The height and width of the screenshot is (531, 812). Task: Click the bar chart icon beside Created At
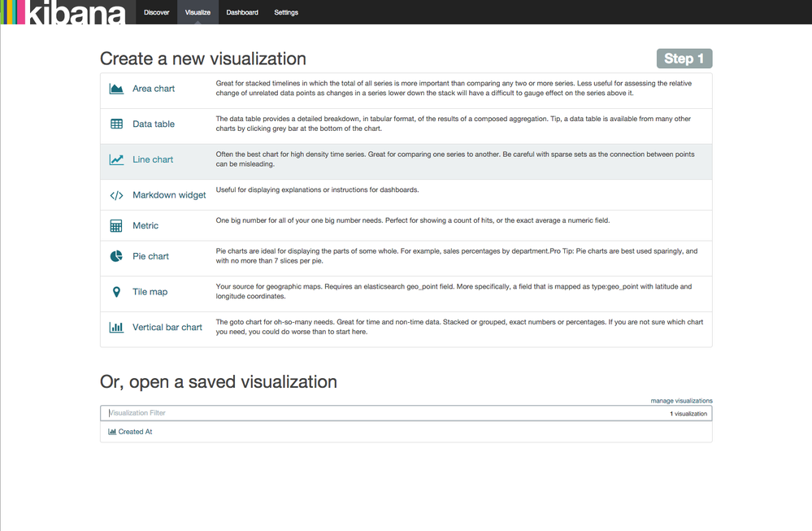[x=113, y=432]
